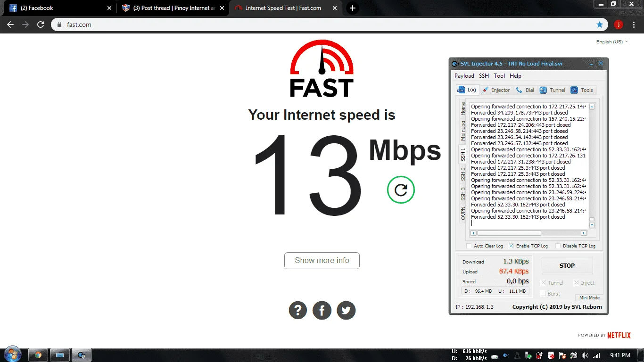Switch to the Tools tab
Image resolution: width=644 pixels, height=362 pixels.
(x=582, y=90)
